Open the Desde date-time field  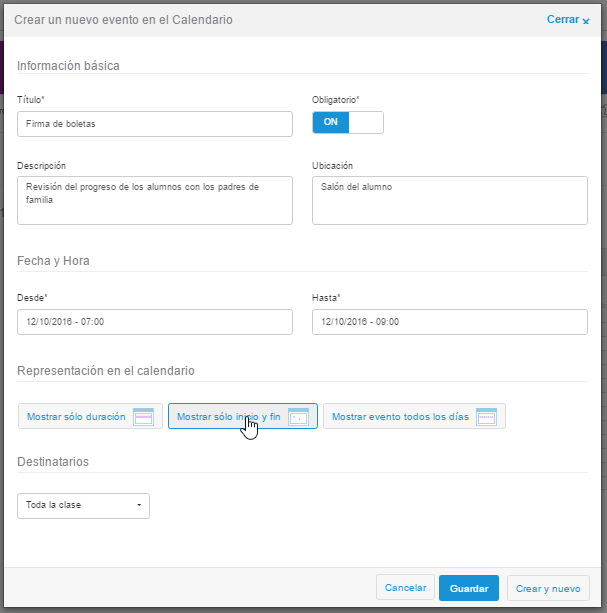click(x=155, y=322)
